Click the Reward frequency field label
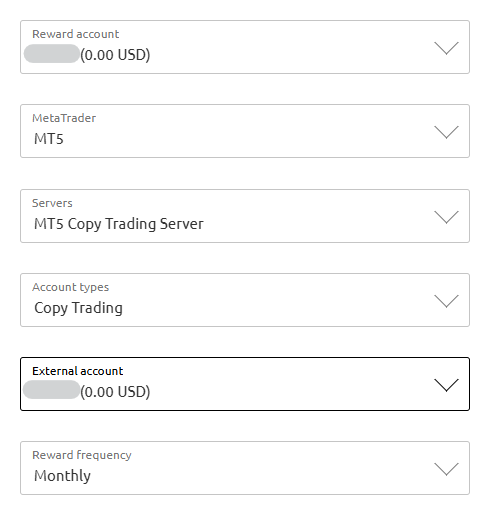The image size is (500, 522). [x=82, y=455]
